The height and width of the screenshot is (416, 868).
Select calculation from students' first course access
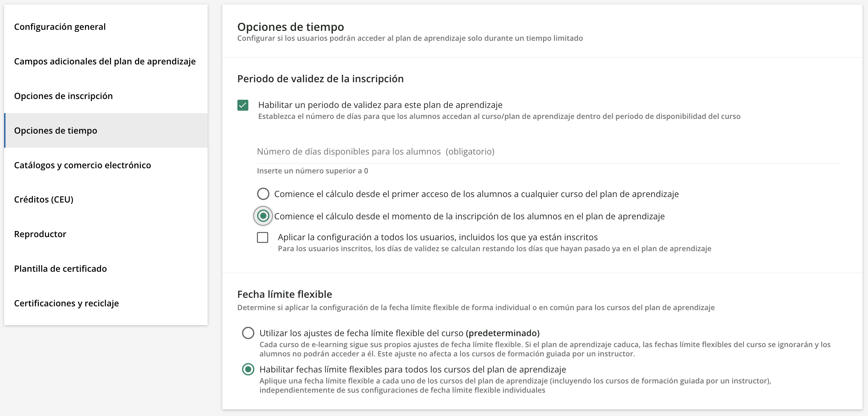263,194
